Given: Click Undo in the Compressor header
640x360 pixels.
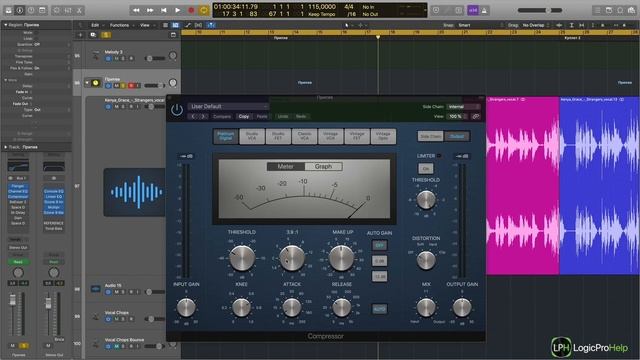Looking at the screenshot, I should point(283,117).
